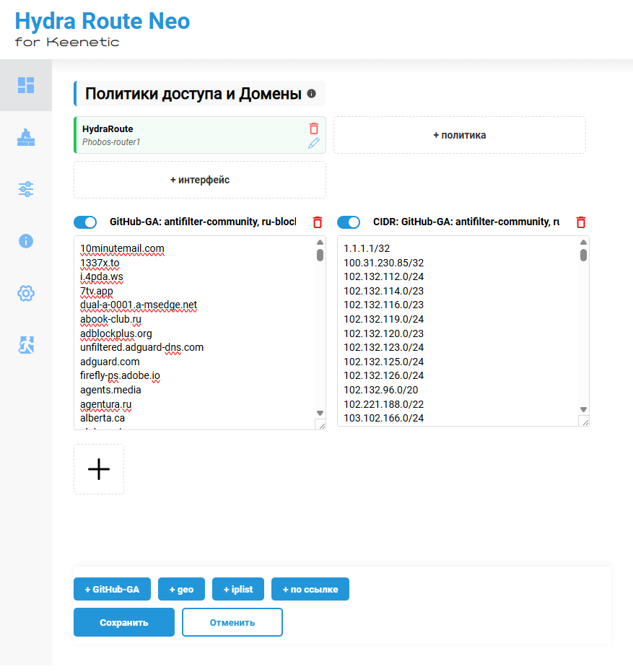Click the + GitHub-GA button

[112, 589]
